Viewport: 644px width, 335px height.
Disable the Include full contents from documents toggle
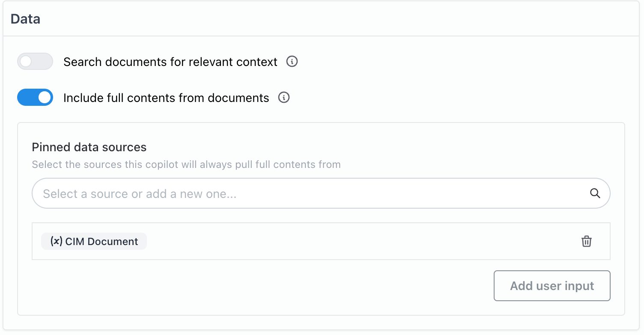[x=35, y=98]
